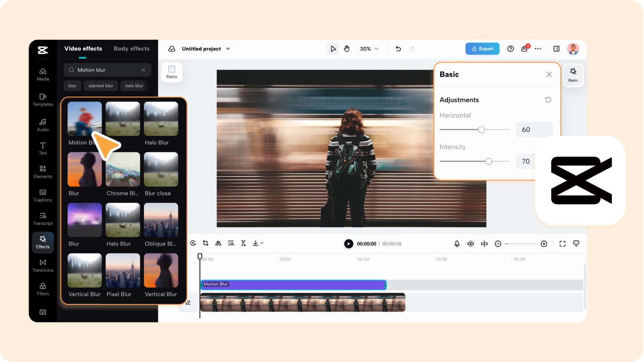Select the mirror flip tool above timeline

click(x=218, y=243)
